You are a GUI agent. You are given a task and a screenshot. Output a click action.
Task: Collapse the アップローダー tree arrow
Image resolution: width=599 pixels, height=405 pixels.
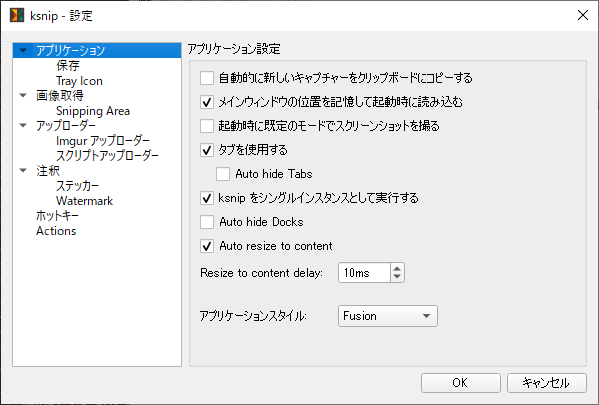[x=23, y=125]
